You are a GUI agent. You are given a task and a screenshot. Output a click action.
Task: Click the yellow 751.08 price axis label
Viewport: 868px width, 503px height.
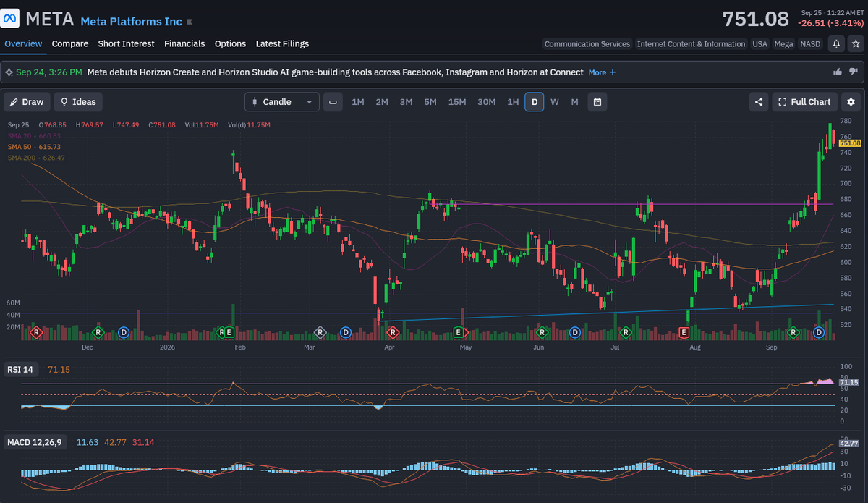[x=849, y=143]
